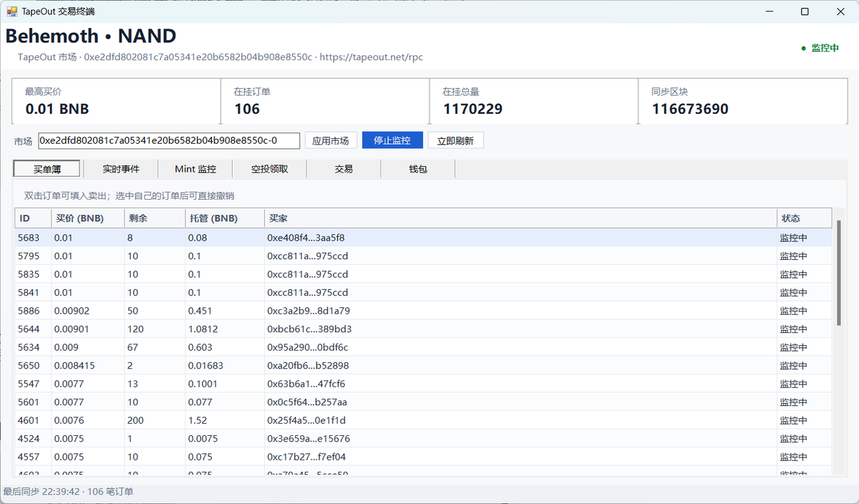Switch to the 空投领取 tab
Image resolution: width=859 pixels, height=504 pixels.
pos(270,169)
